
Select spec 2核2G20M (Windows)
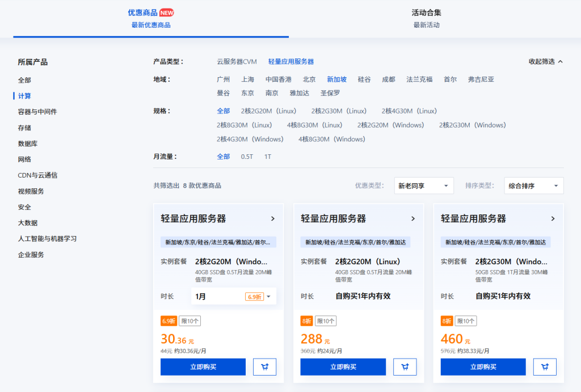390,125
